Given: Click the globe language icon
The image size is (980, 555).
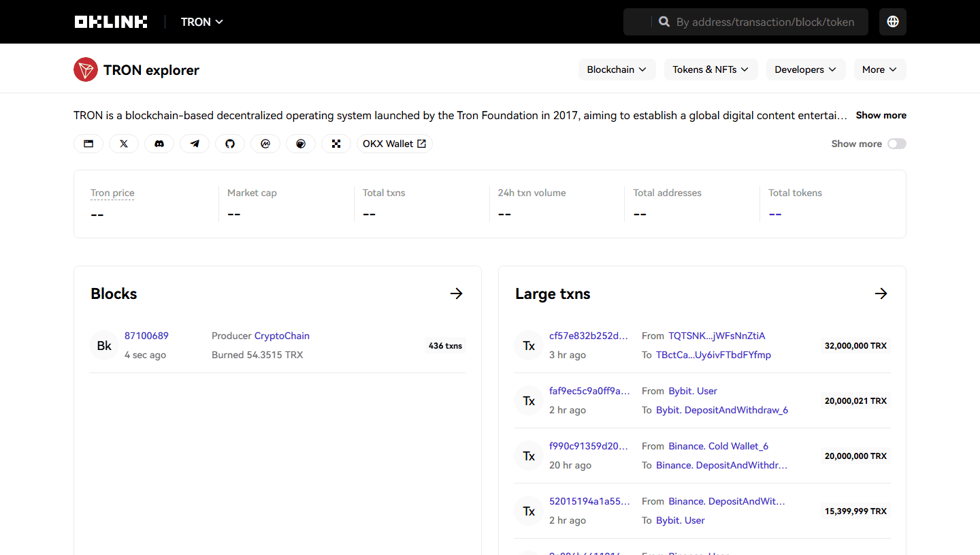Looking at the screenshot, I should point(893,22).
